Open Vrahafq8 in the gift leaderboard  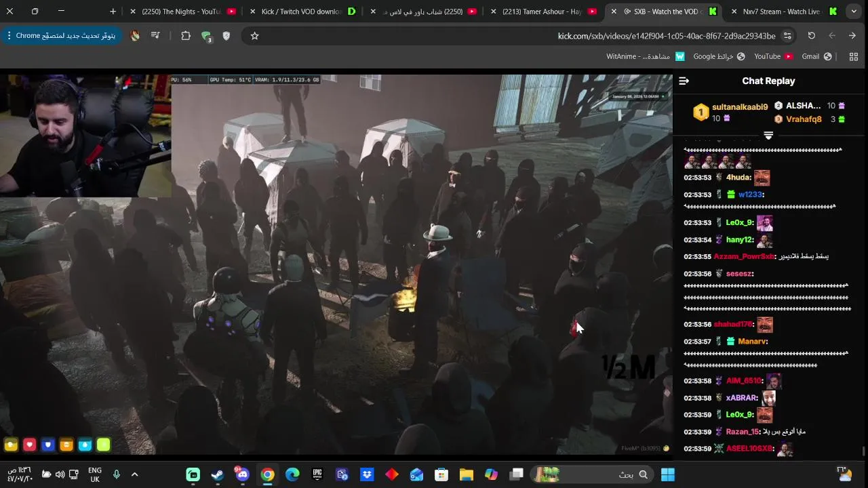coord(804,119)
